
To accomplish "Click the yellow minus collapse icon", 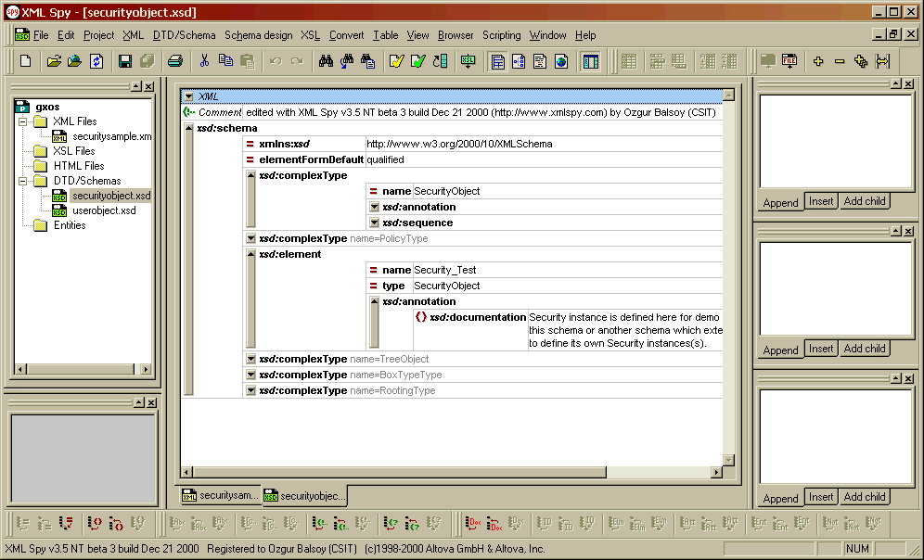I will (x=840, y=61).
